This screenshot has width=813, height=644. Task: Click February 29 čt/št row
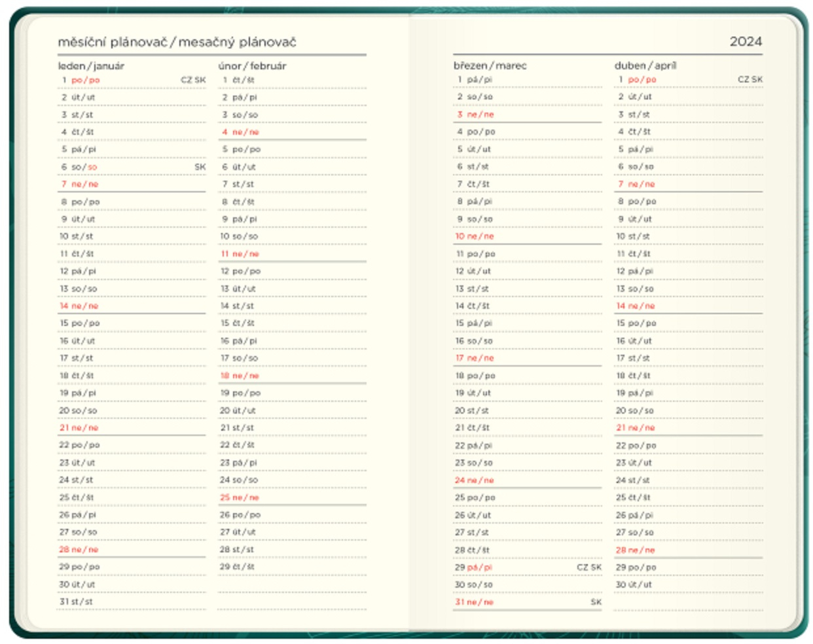(292, 567)
